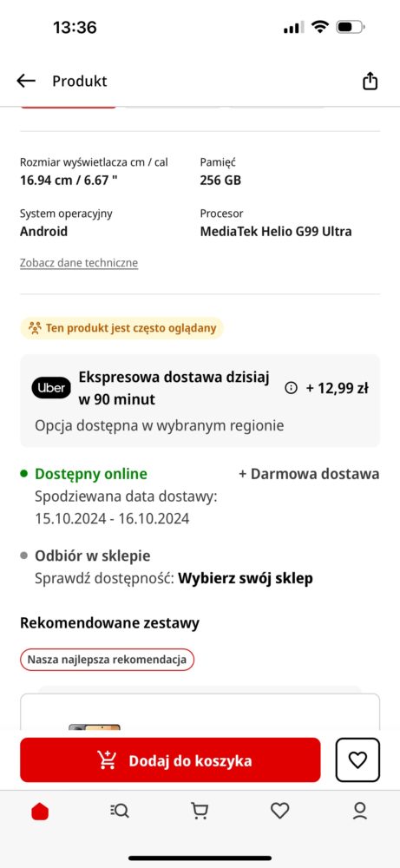This screenshot has height=868, width=400.
Task: Tap the back arrow icon
Action: (x=26, y=81)
